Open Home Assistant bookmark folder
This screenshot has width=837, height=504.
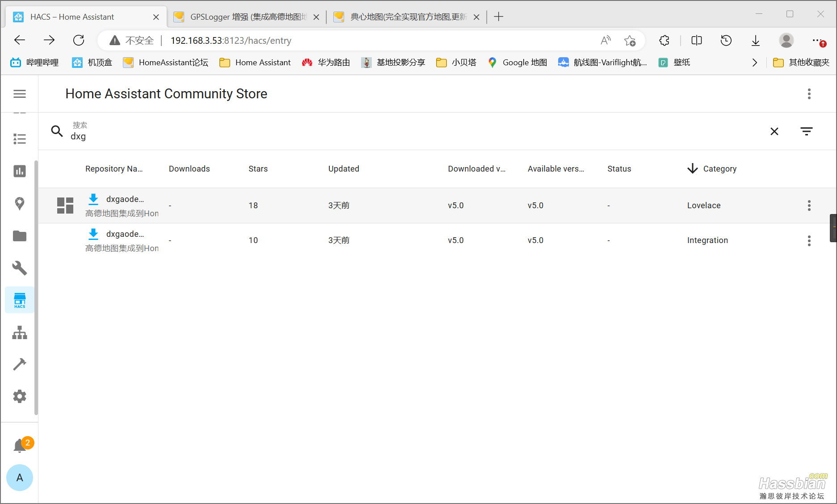tap(255, 63)
